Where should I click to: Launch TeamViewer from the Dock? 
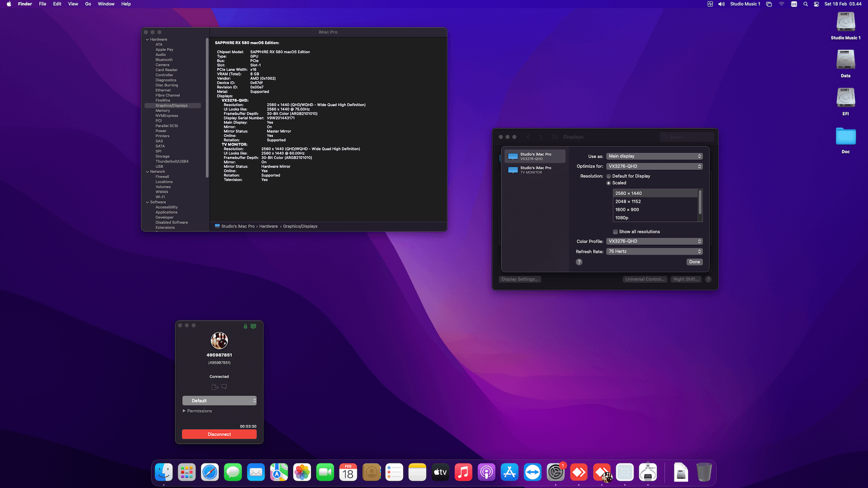point(533,472)
